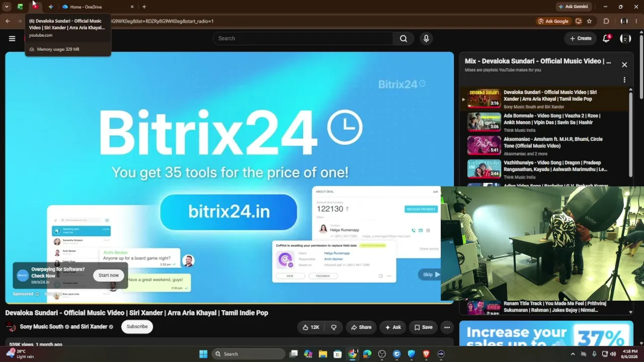The image size is (644, 362).
Task: Show hidden system tray icons
Action: click(x=573, y=354)
